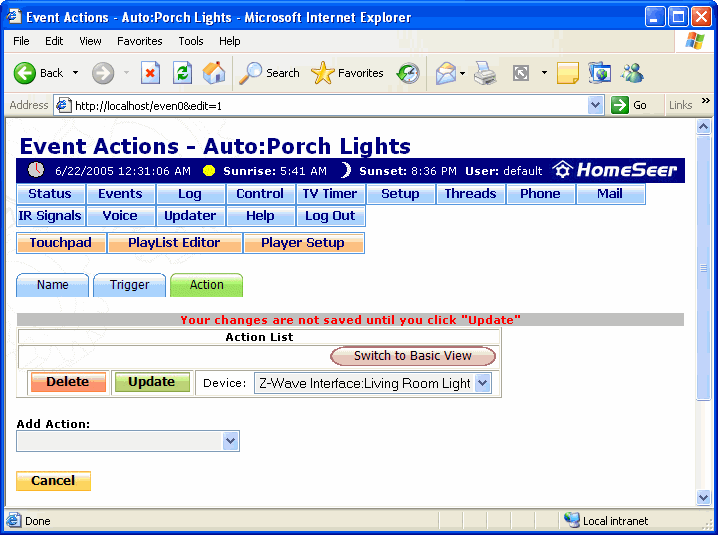Open the Address bar dropdown arrow

click(595, 105)
